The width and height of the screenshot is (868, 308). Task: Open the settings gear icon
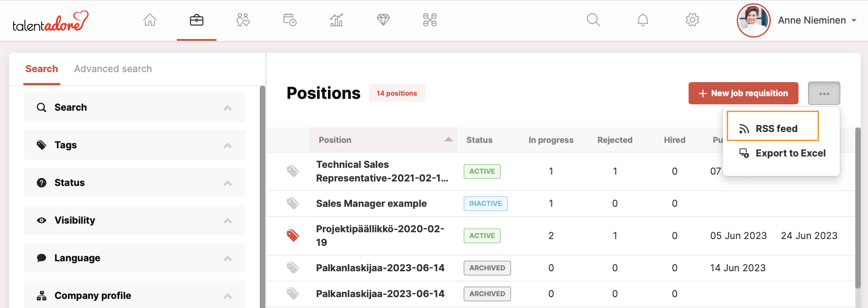pyautogui.click(x=692, y=20)
